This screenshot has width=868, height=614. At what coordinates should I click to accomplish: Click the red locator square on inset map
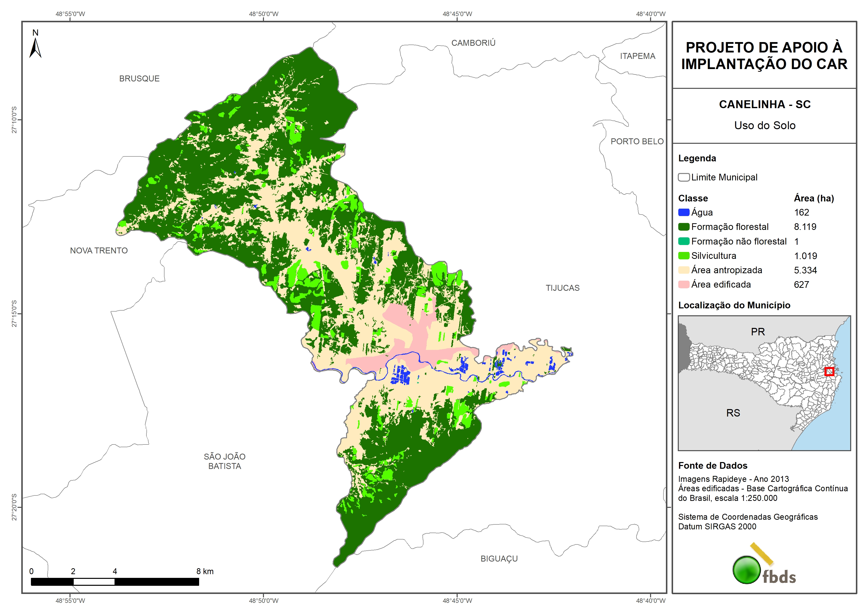(x=829, y=371)
